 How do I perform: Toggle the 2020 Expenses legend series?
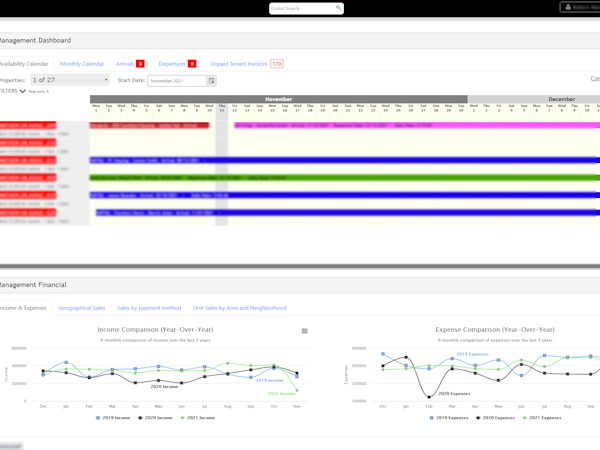[495, 417]
